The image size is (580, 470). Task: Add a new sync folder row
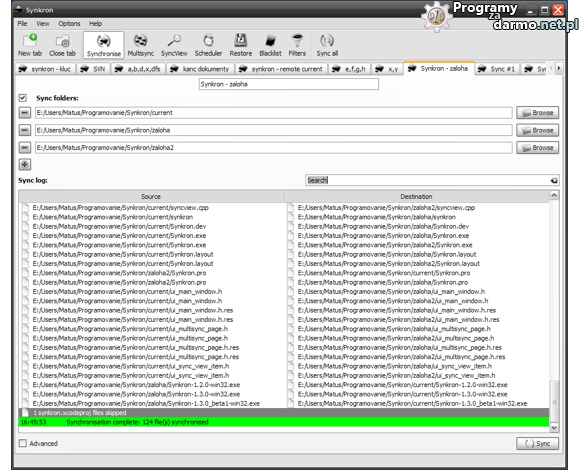25,165
